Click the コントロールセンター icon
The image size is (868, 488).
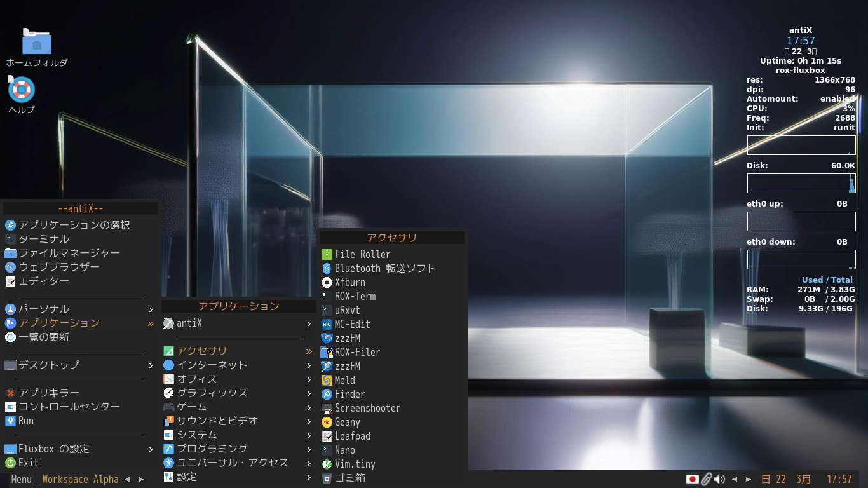(x=10, y=407)
